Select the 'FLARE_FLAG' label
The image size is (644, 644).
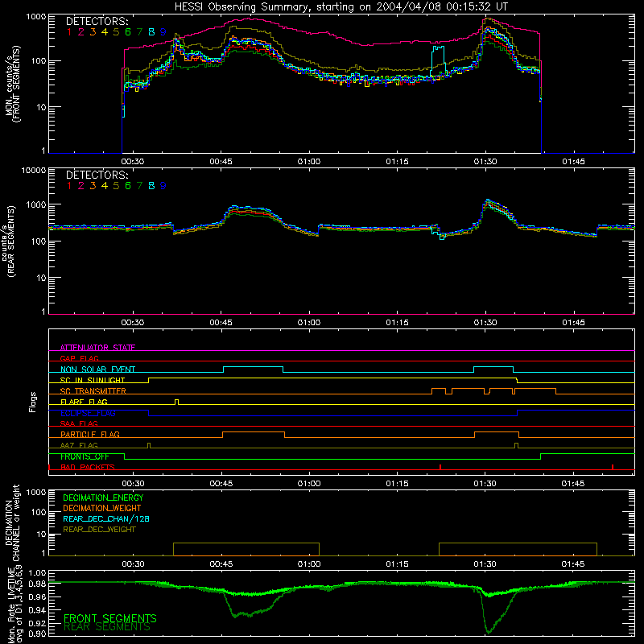tap(84, 402)
